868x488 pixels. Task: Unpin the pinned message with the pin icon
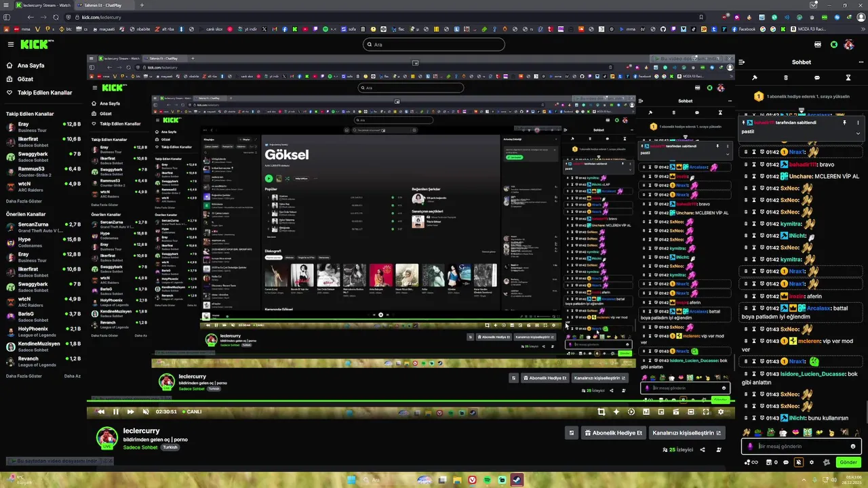pyautogui.click(x=844, y=123)
